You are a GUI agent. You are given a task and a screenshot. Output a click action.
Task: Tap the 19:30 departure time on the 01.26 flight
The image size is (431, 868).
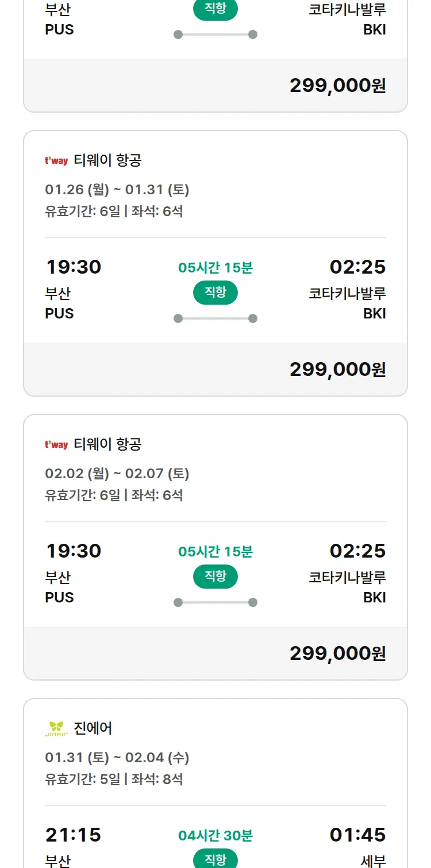point(74,267)
